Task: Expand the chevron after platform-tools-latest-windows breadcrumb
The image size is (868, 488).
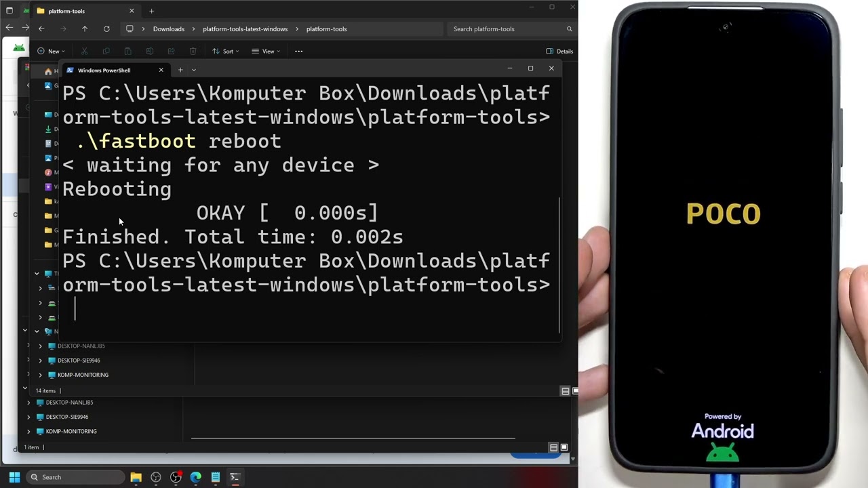Action: pos(297,29)
